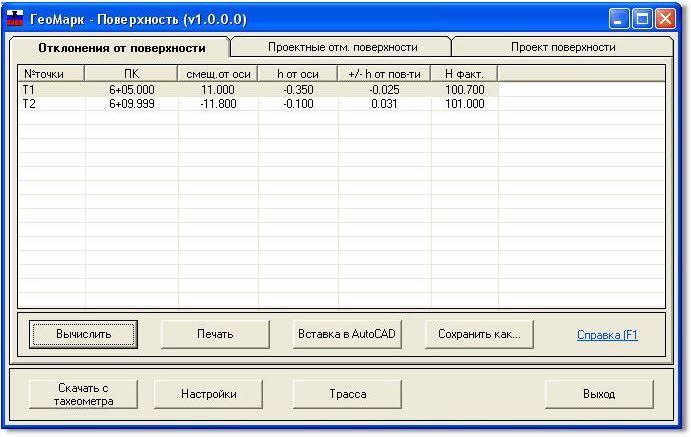This screenshot has width=691, height=437.
Task: Click the ПК column header
Action: click(131, 74)
